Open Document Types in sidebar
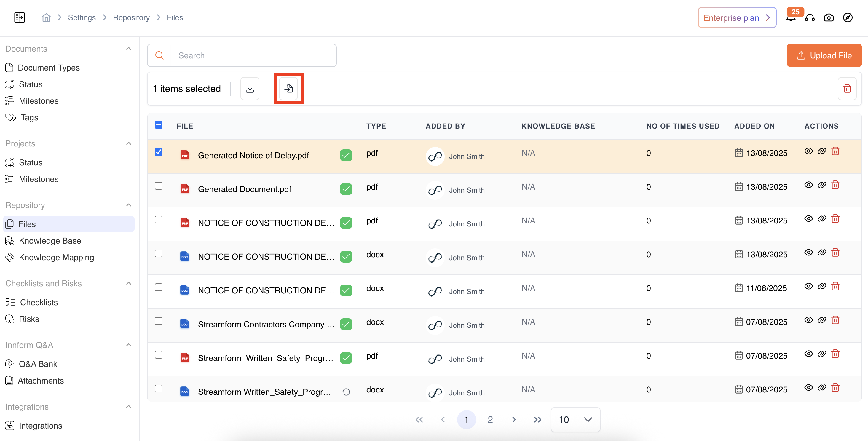The height and width of the screenshot is (441, 868). coord(49,68)
